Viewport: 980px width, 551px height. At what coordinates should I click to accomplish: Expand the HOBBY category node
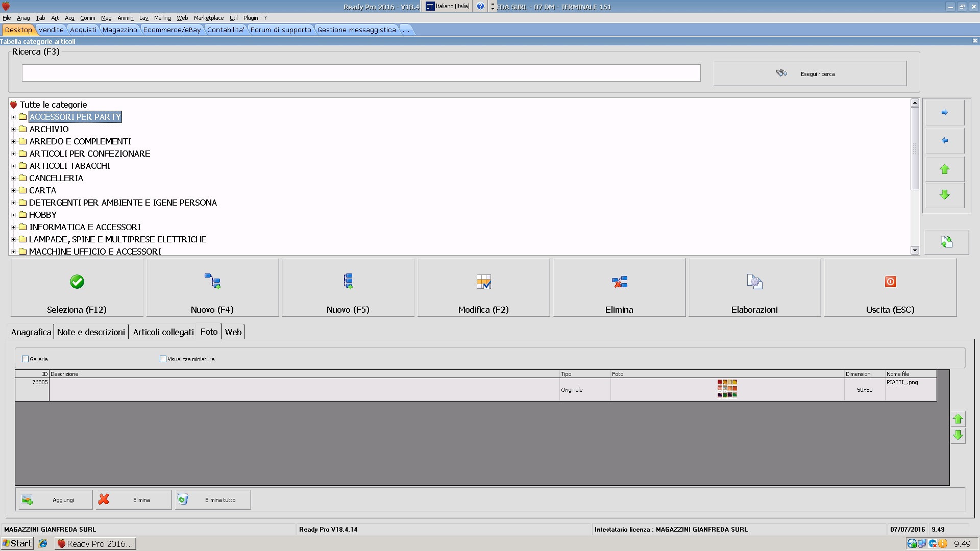(13, 215)
